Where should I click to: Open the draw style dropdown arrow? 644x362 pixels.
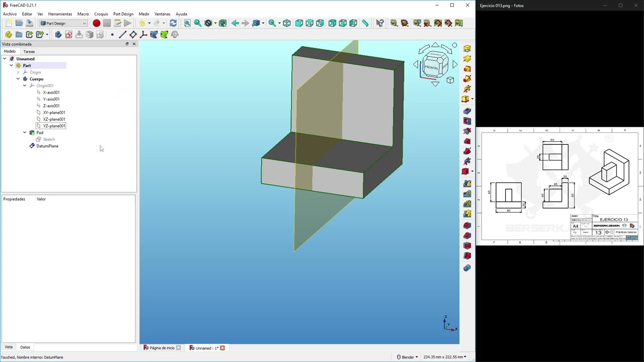point(215,23)
